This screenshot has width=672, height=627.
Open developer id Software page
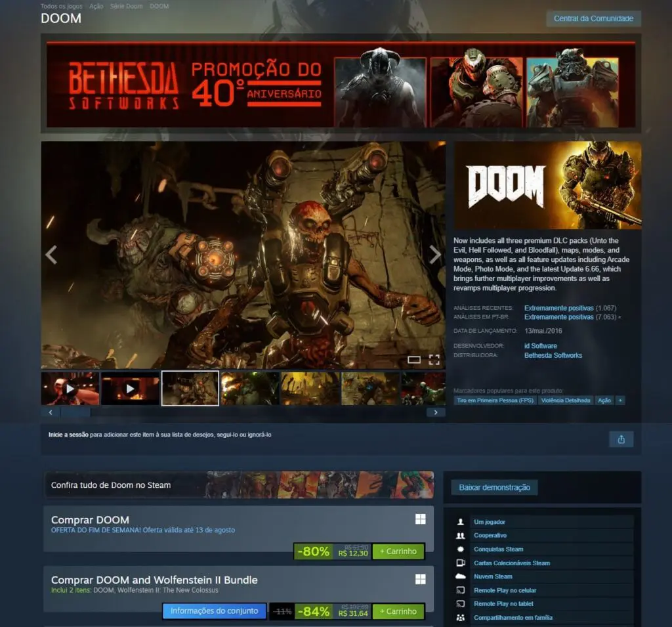pyautogui.click(x=541, y=345)
